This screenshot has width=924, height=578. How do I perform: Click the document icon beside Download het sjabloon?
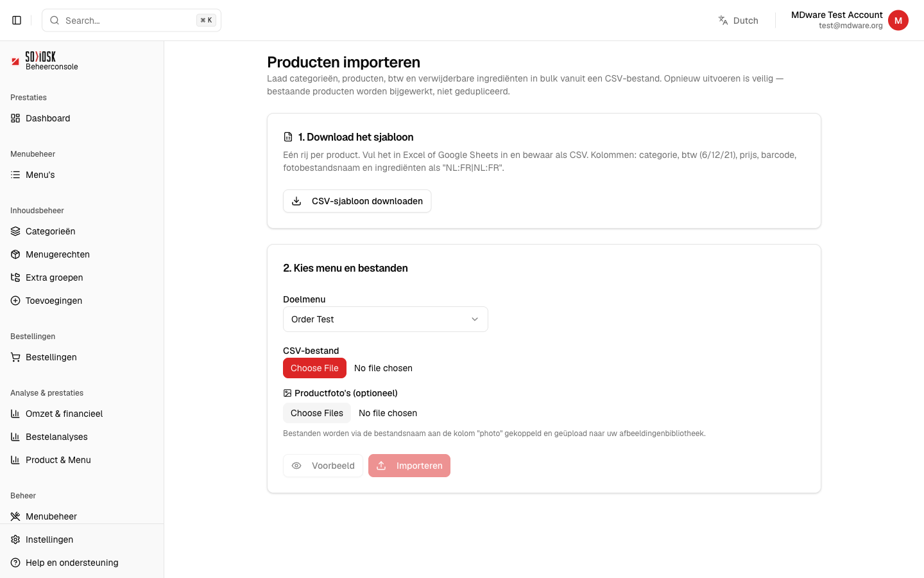[x=288, y=137]
